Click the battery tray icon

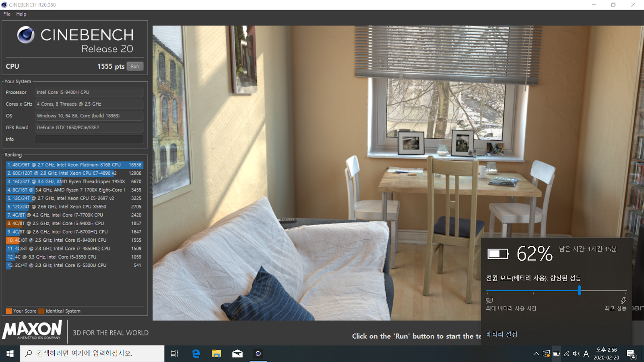pyautogui.click(x=556, y=354)
